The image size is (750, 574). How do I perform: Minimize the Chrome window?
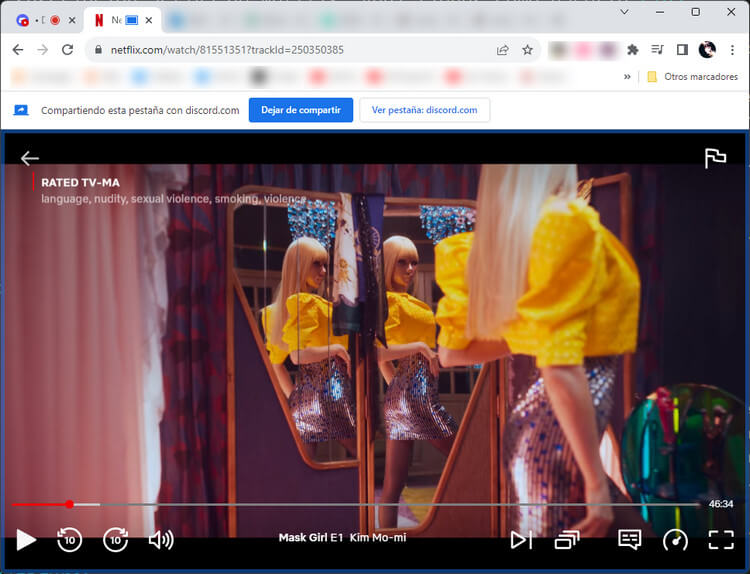click(x=660, y=12)
